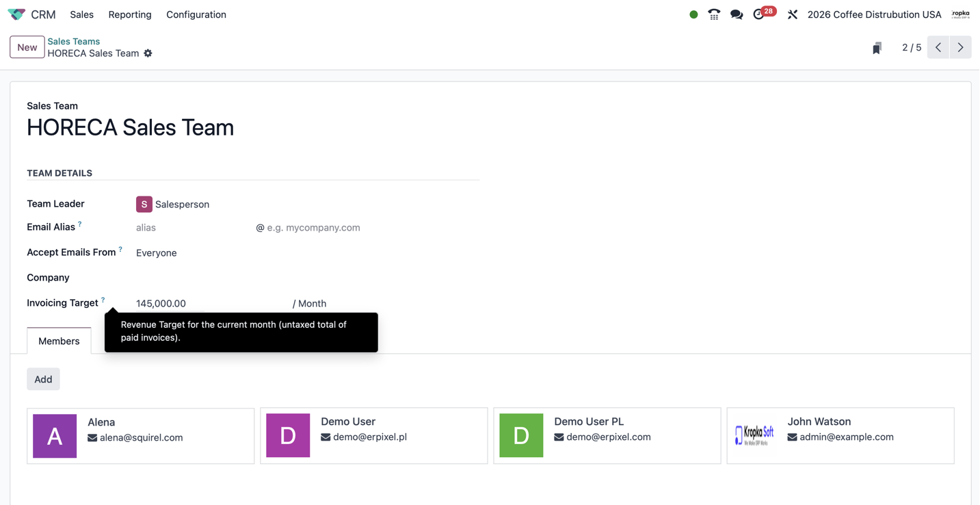Click admin@example.com email text
This screenshot has height=505, width=980.
point(847,437)
